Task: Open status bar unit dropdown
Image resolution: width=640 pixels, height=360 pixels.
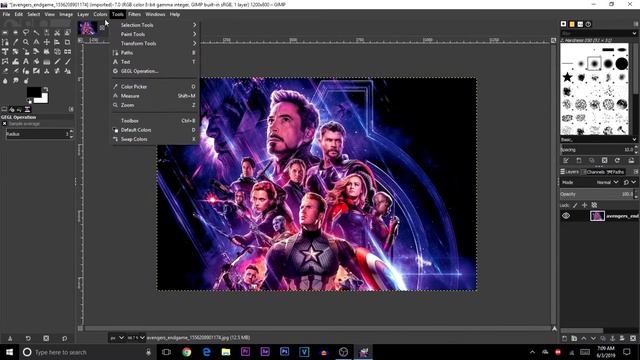Action: 117,338
